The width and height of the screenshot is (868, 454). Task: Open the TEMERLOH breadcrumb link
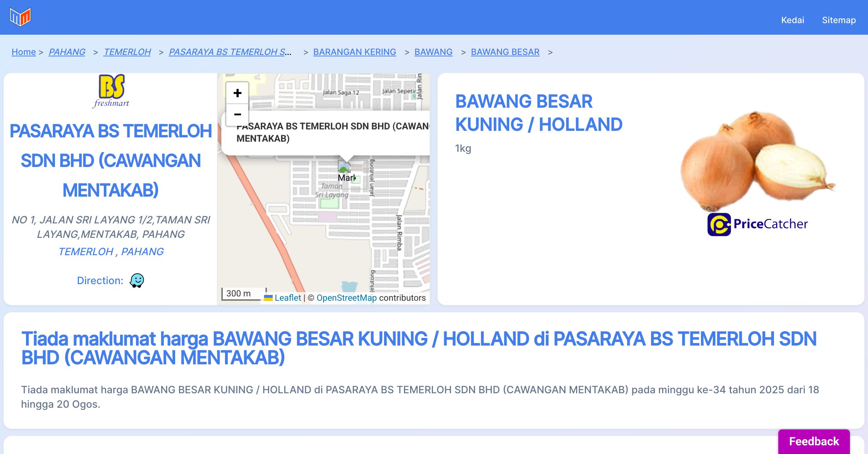[127, 52]
